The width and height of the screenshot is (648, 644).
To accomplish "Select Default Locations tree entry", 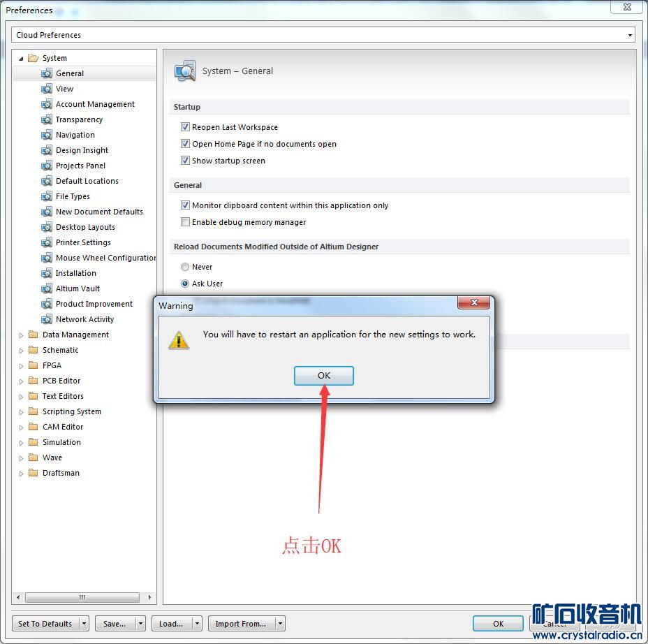I will pos(87,181).
